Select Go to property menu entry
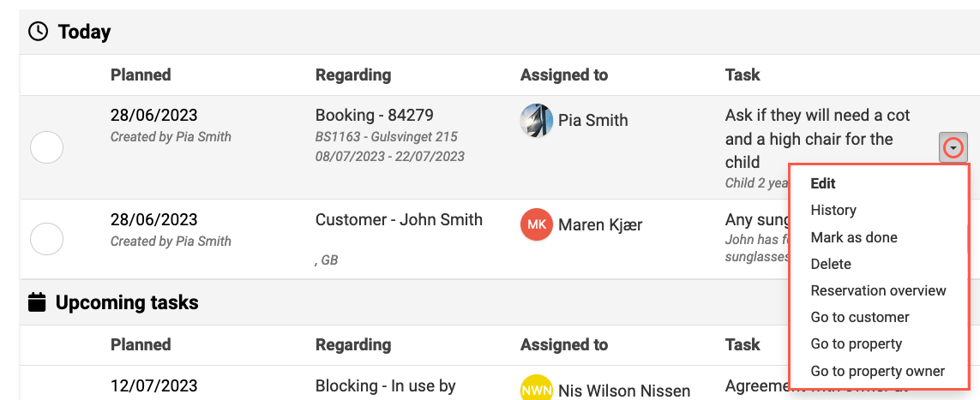980x400 pixels. (857, 344)
